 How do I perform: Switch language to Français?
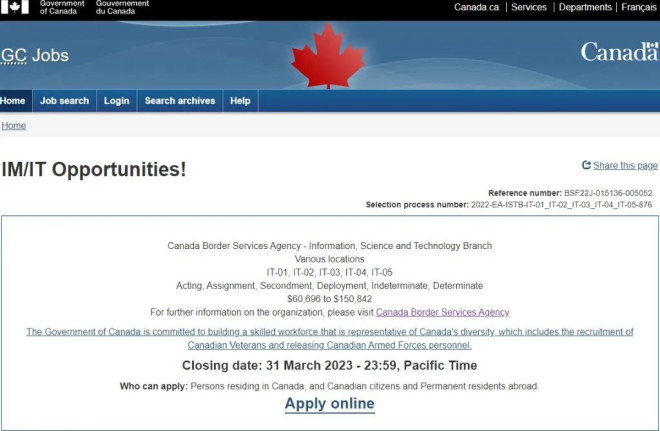639,7
